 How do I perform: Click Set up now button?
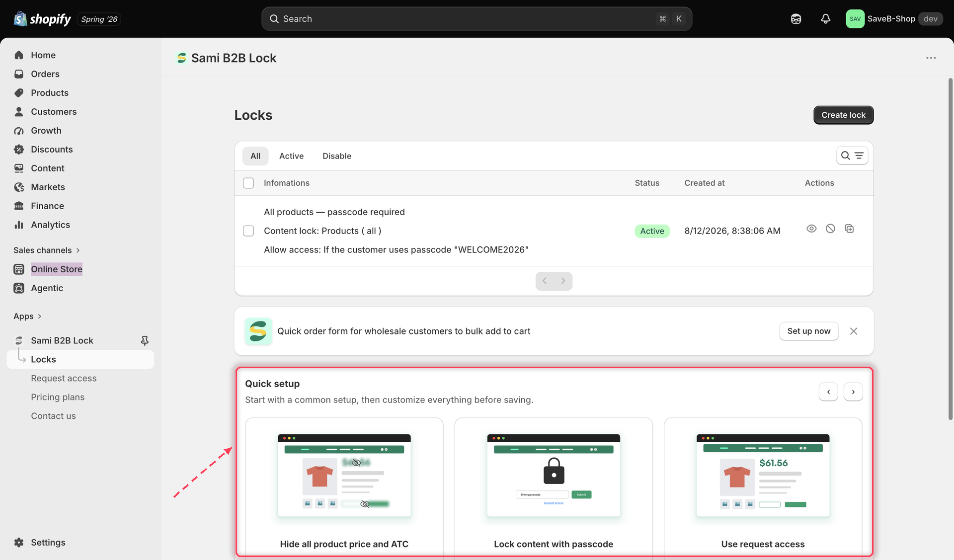pyautogui.click(x=808, y=331)
